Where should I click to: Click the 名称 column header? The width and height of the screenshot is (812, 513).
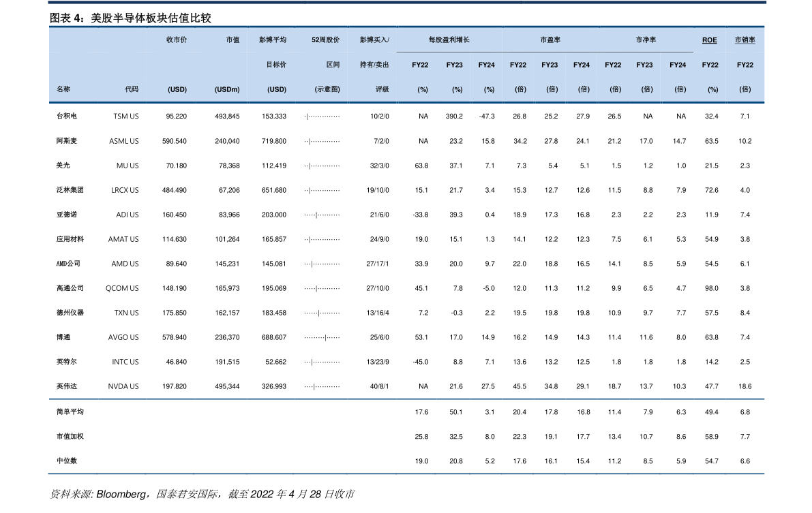63,89
